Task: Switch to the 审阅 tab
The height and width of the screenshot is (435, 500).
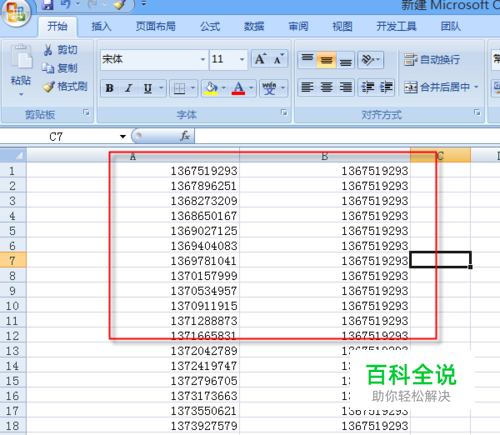Action: (298, 26)
